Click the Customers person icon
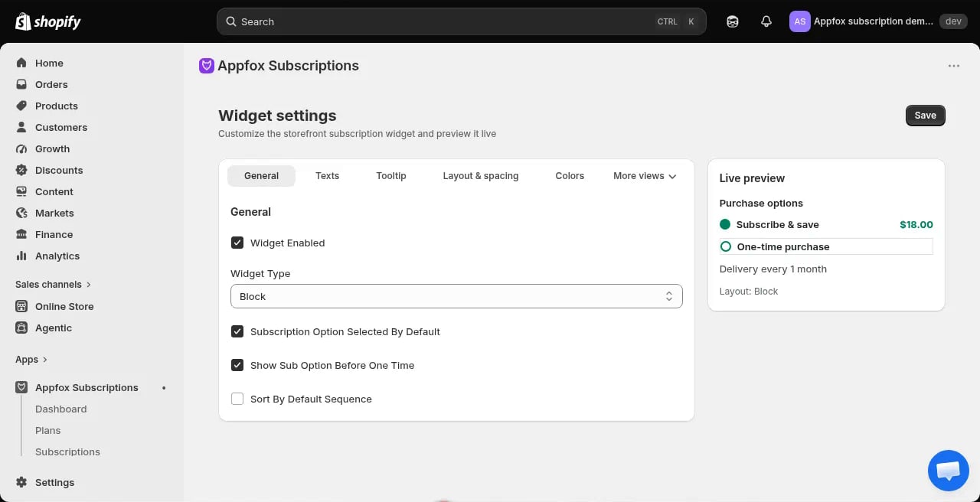Viewport: 980px width, 502px height. [x=21, y=127]
